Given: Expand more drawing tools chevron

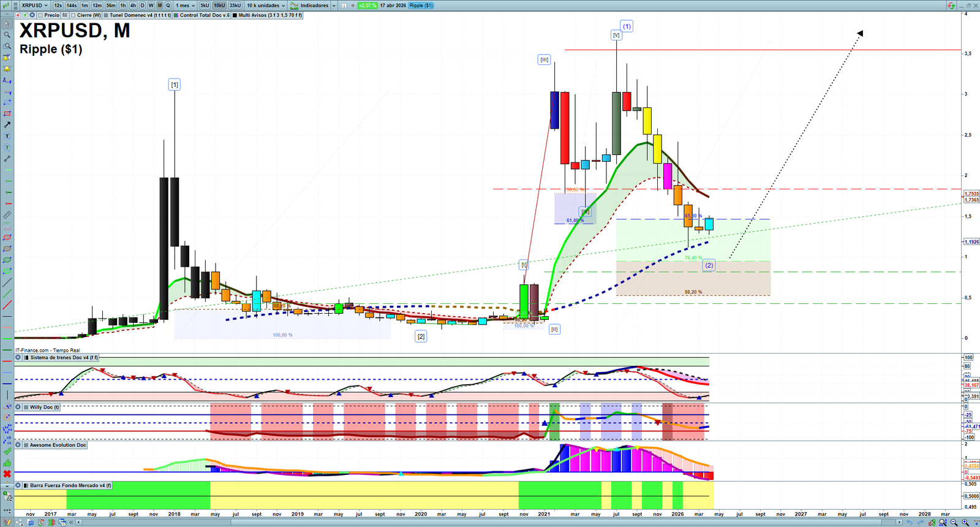Looking at the screenshot, I should pos(7,485).
